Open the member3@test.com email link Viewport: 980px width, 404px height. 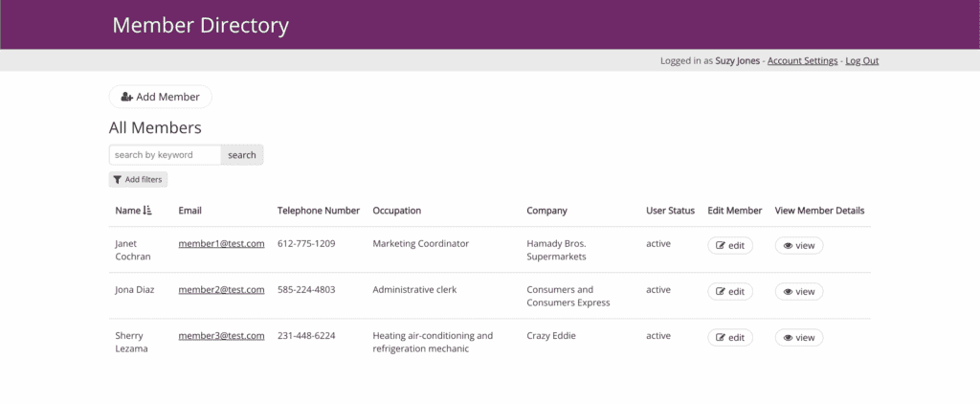point(221,336)
